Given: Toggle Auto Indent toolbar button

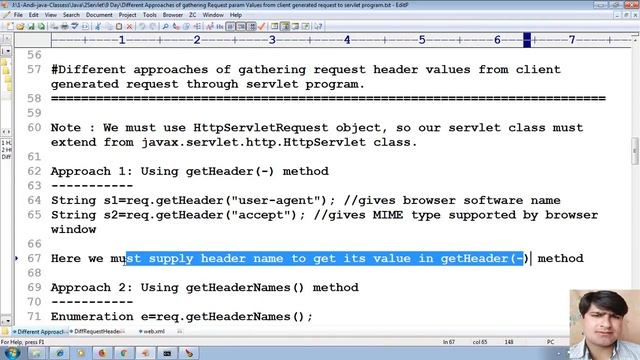Looking at the screenshot, I should [241, 27].
